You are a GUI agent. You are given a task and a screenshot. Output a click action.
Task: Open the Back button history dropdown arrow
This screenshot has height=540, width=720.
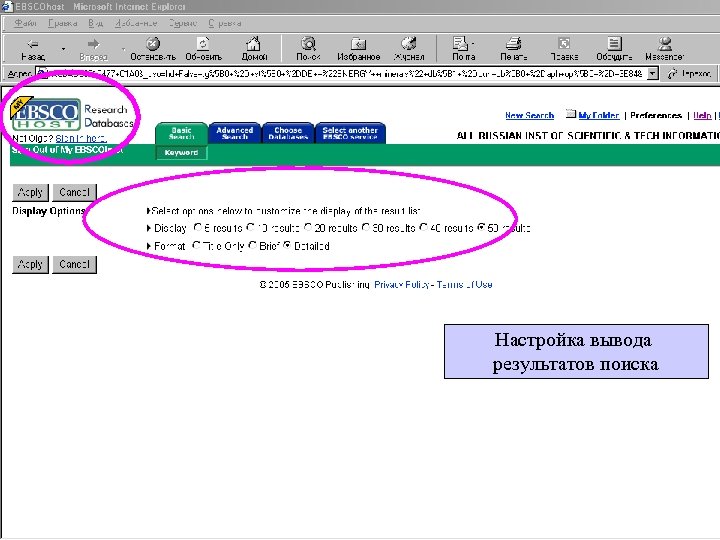pos(63,48)
